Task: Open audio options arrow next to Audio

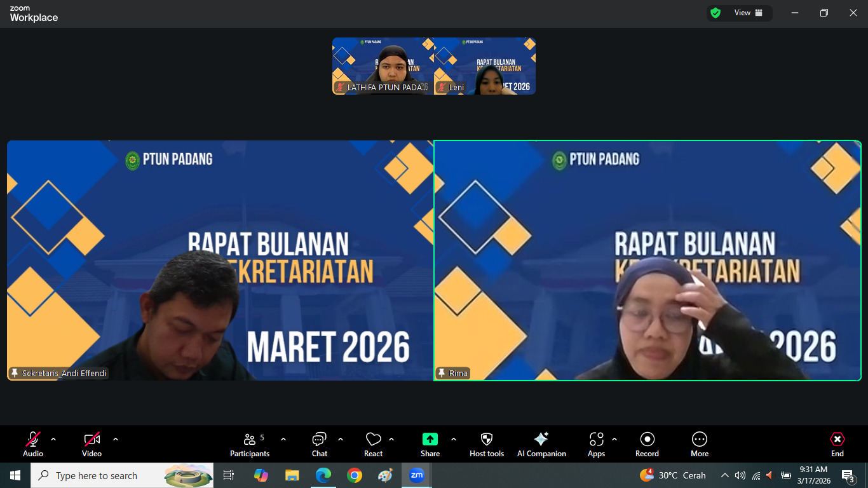Action: coord(53,439)
